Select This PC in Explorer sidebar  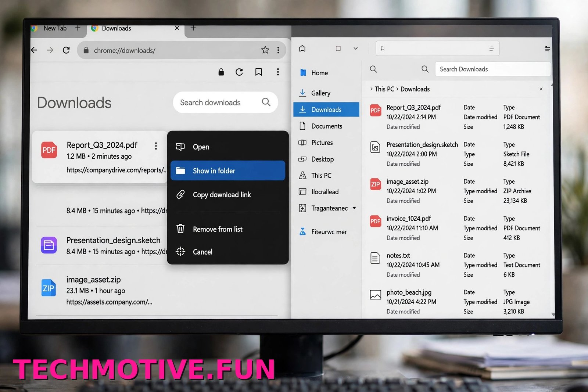(x=326, y=175)
